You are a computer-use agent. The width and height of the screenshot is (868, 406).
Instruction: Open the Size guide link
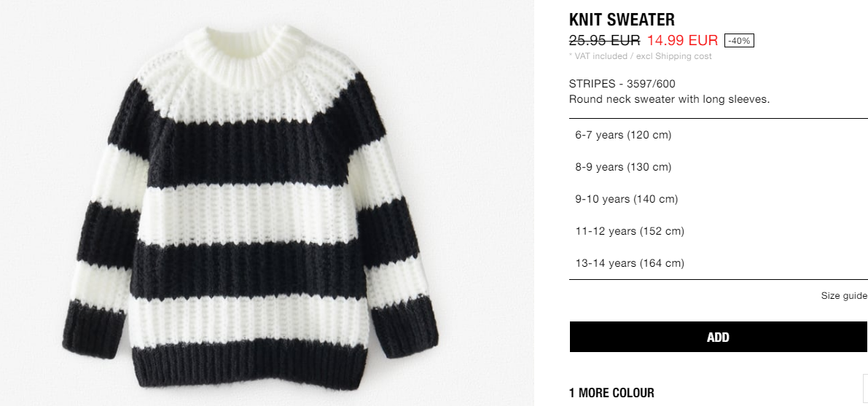[844, 297]
